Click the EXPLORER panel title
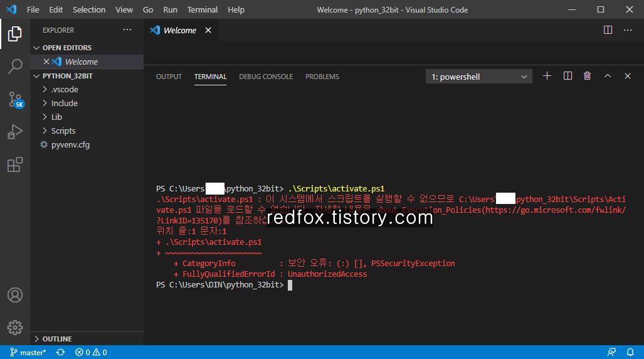 click(58, 30)
